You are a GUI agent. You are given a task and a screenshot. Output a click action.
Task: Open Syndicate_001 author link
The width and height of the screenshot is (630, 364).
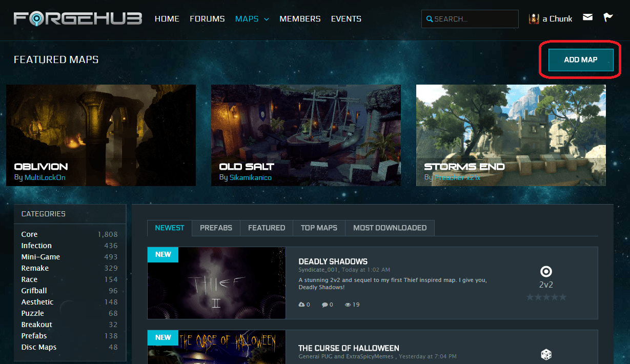pyautogui.click(x=317, y=270)
